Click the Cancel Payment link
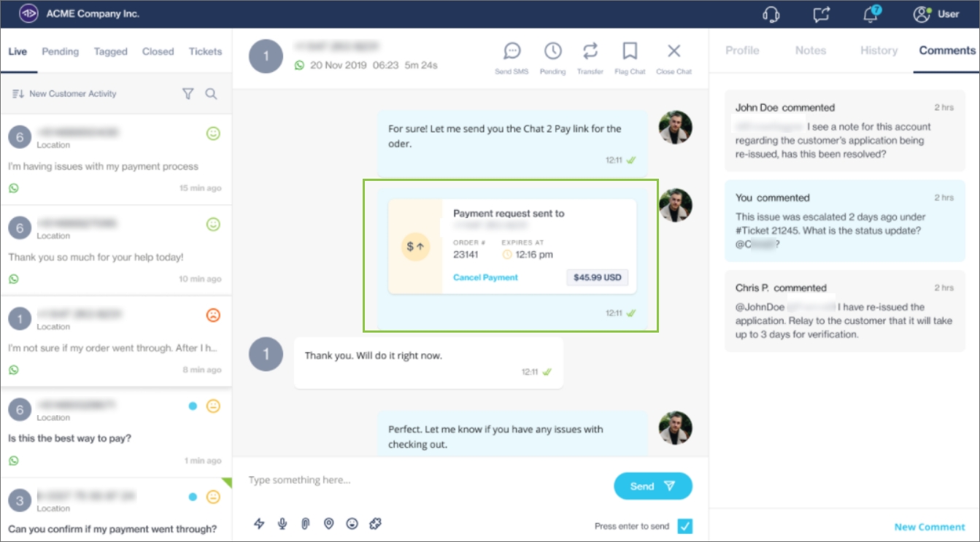Screen dimensions: 980x542 pos(485,277)
